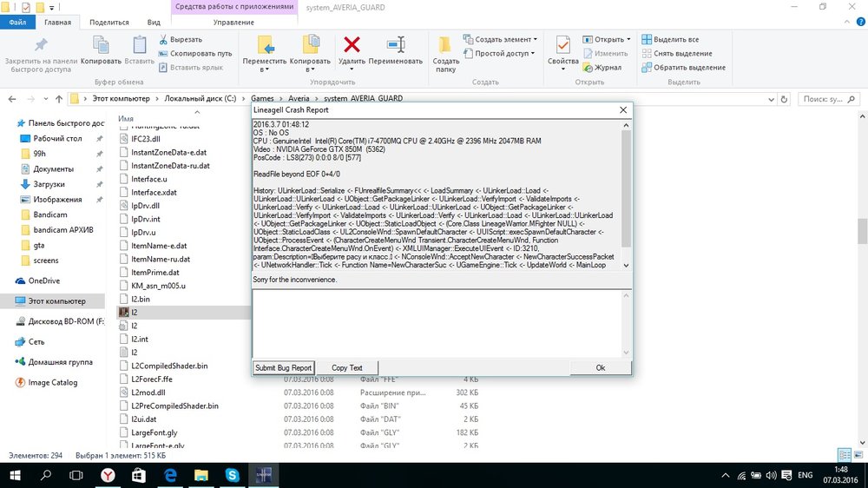
Task: Click the Copy Text button
Action: (x=347, y=368)
